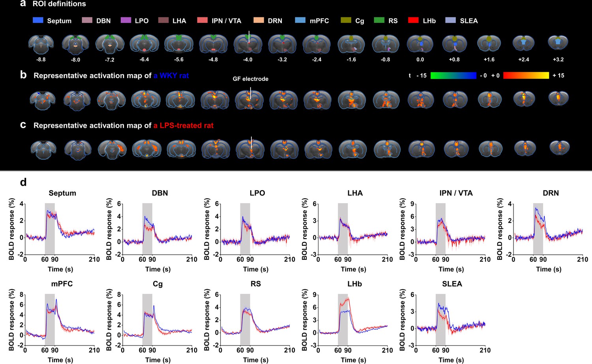Click gray stimulation window in Septum plot
Screen dimensions: 592x364
[50, 229]
